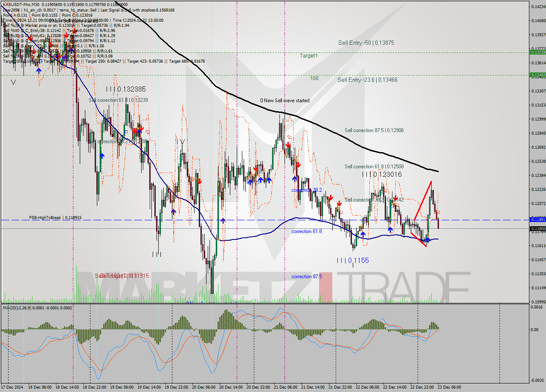
Task: Click the blue 'correction 87.5' label
Action: coord(307,277)
